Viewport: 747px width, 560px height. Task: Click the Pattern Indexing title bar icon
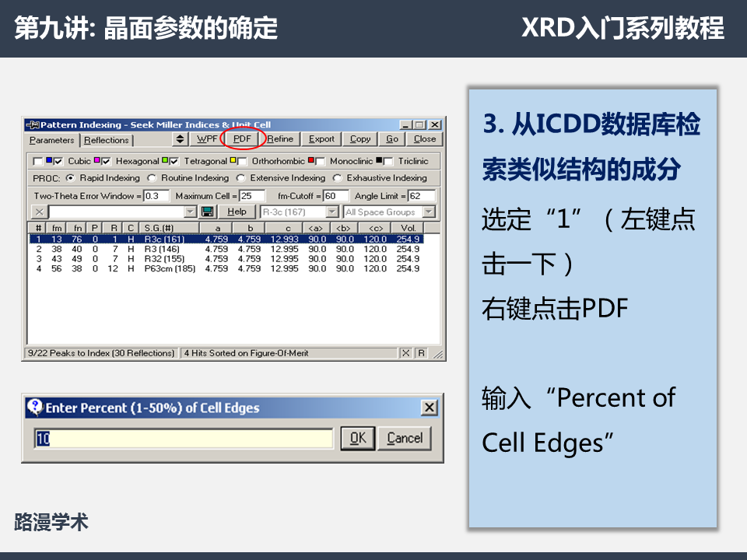[33, 124]
